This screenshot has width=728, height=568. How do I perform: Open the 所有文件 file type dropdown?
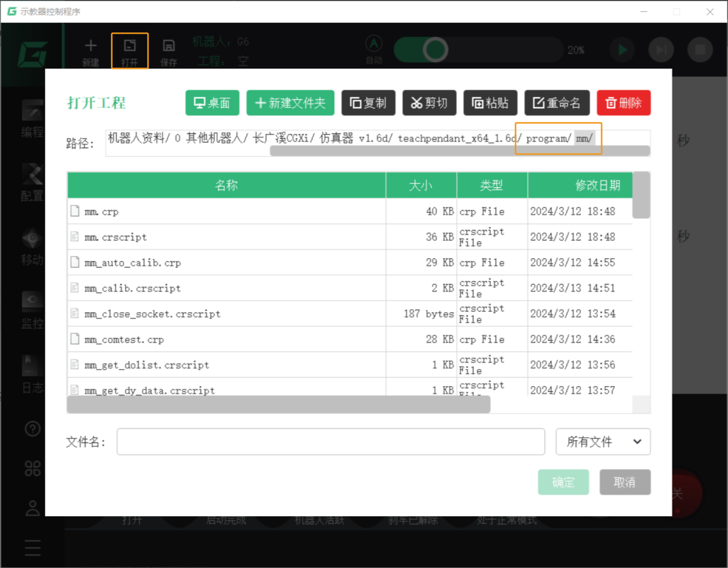pyautogui.click(x=603, y=442)
